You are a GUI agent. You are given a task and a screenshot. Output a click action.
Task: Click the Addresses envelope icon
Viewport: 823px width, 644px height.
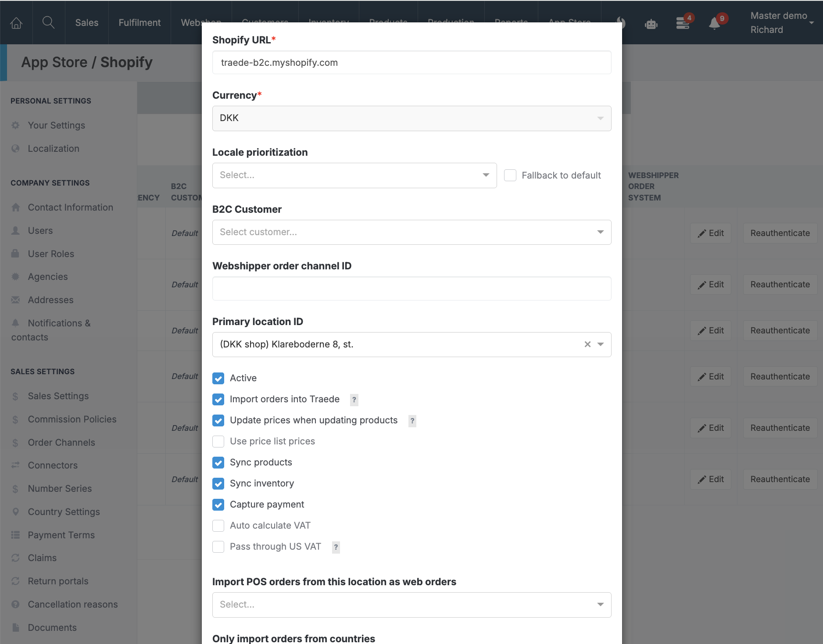pos(15,300)
